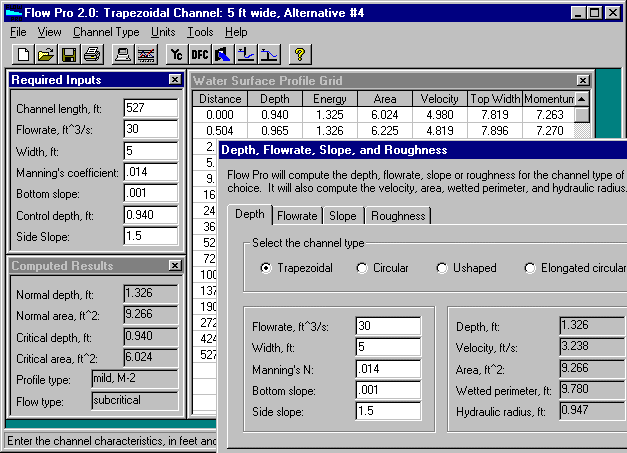Click the first weir profile toolbar icon
The height and width of the screenshot is (453, 627).
coord(246,54)
